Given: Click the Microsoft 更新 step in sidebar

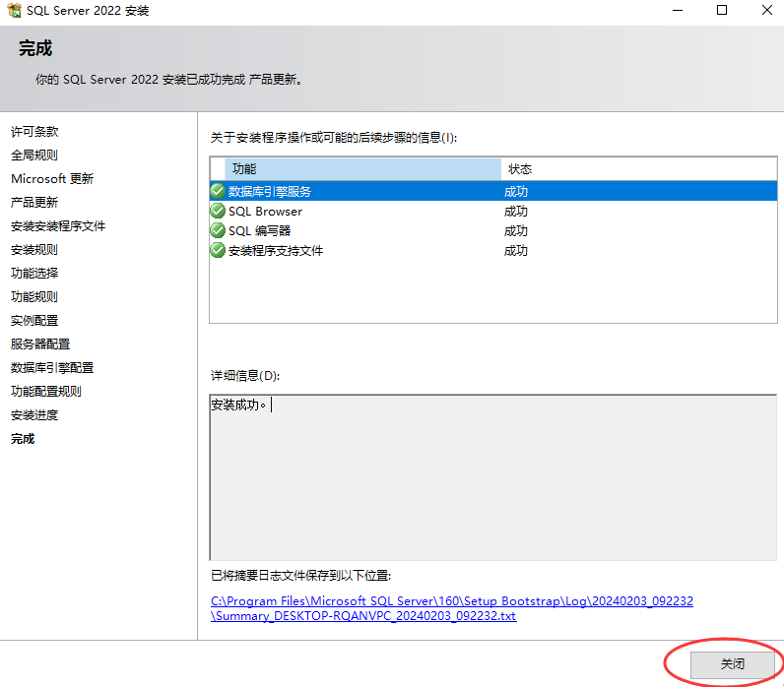Looking at the screenshot, I should (x=52, y=178).
